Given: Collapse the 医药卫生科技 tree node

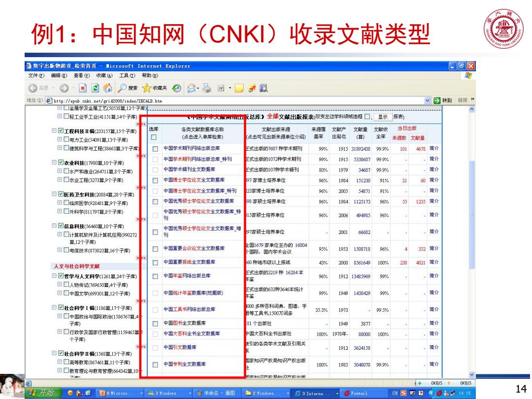Looking at the screenshot, I should [54, 194].
